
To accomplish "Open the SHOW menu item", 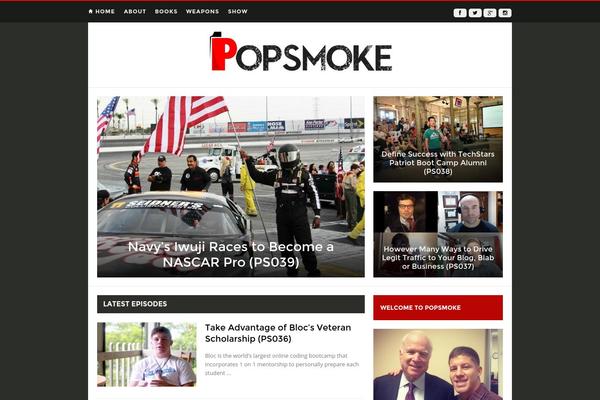I will pyautogui.click(x=238, y=11).
